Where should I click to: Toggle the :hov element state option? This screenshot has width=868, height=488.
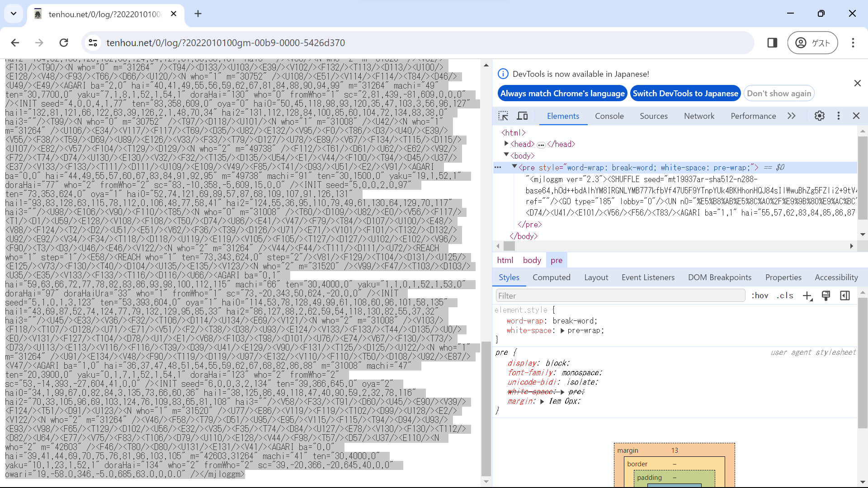(x=759, y=296)
